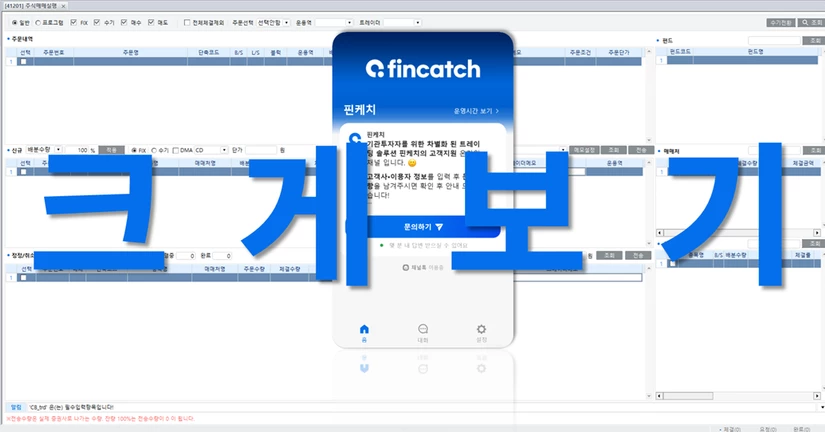Click the 펀드명 column header

(x=756, y=52)
